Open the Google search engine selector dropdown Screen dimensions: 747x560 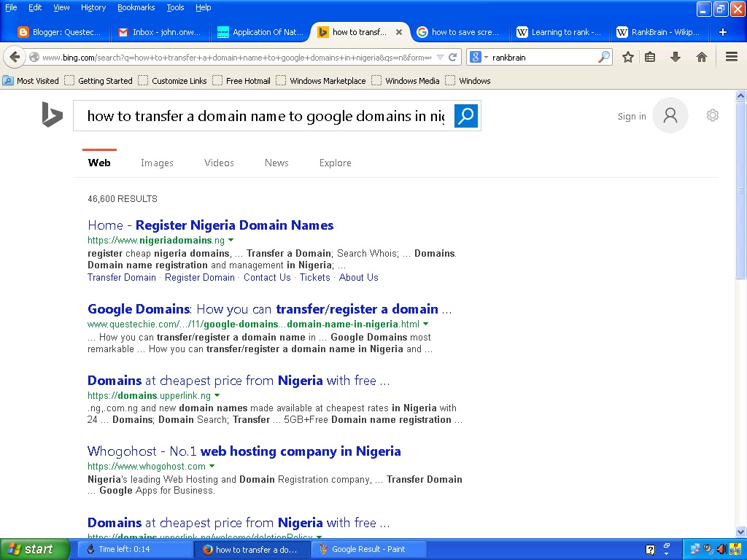[x=479, y=57]
